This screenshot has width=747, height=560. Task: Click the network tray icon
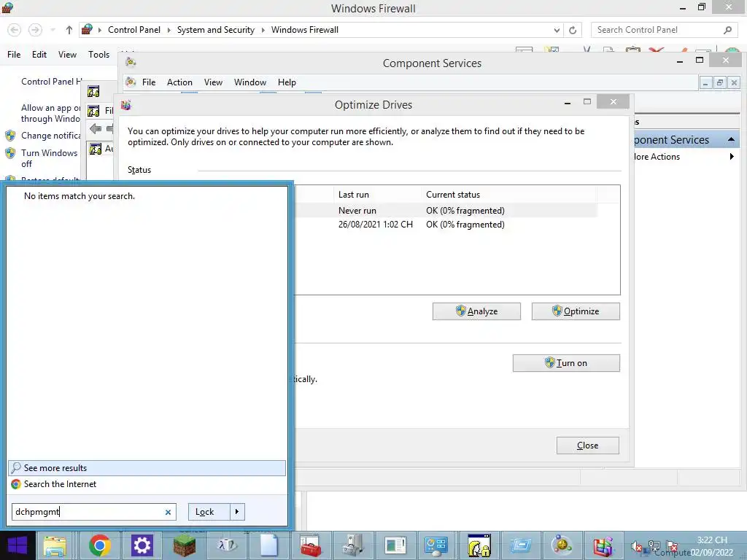(654, 546)
